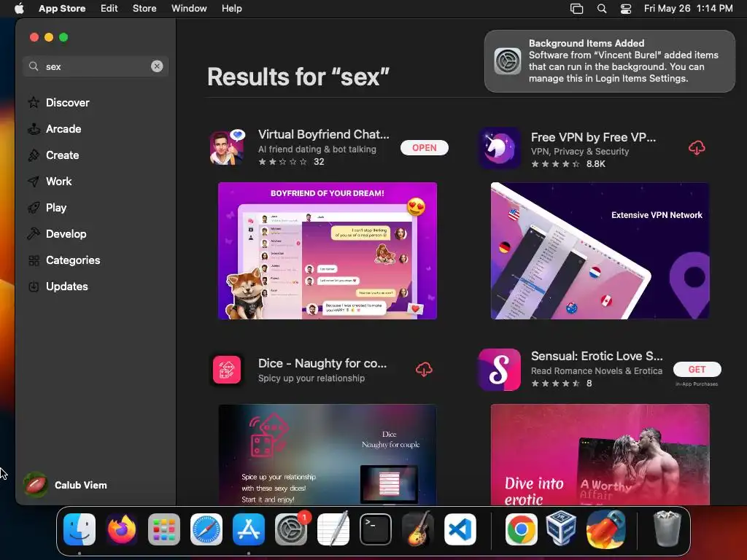The width and height of the screenshot is (747, 560).
Task: Launch Safari from the Dock
Action: 206,529
